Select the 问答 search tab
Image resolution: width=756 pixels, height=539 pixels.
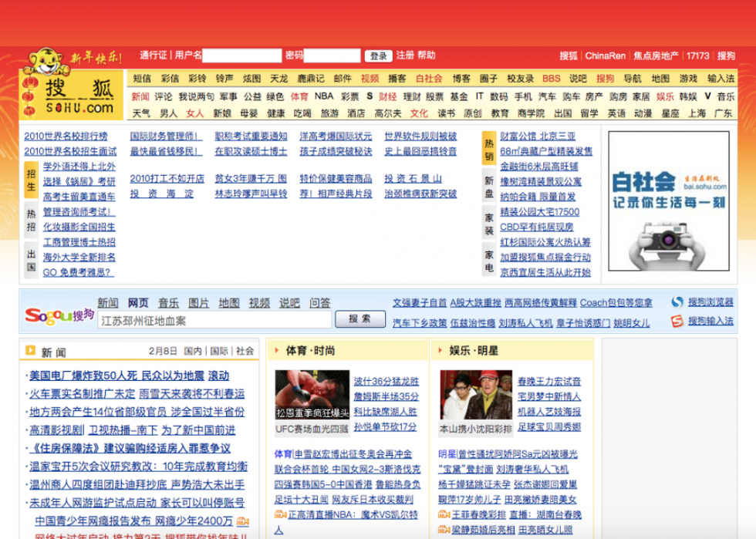click(320, 303)
